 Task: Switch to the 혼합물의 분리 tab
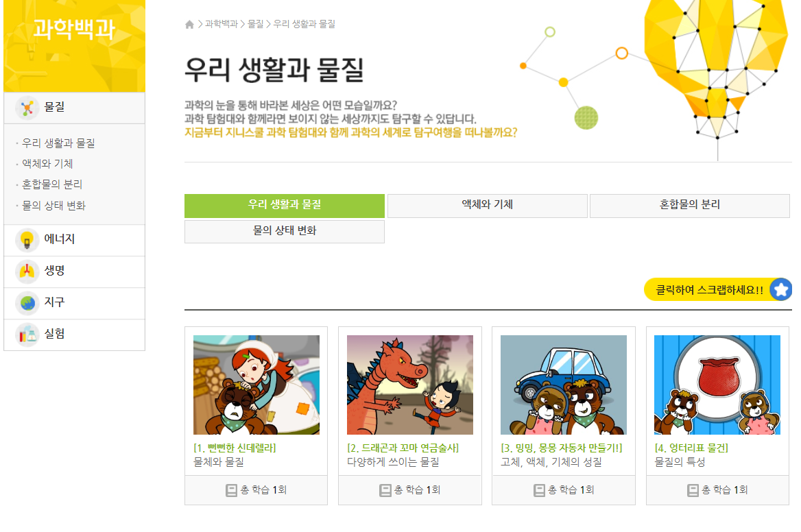(x=690, y=205)
